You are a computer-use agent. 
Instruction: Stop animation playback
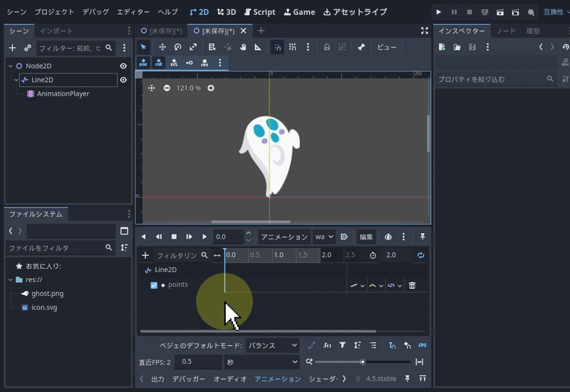174,237
